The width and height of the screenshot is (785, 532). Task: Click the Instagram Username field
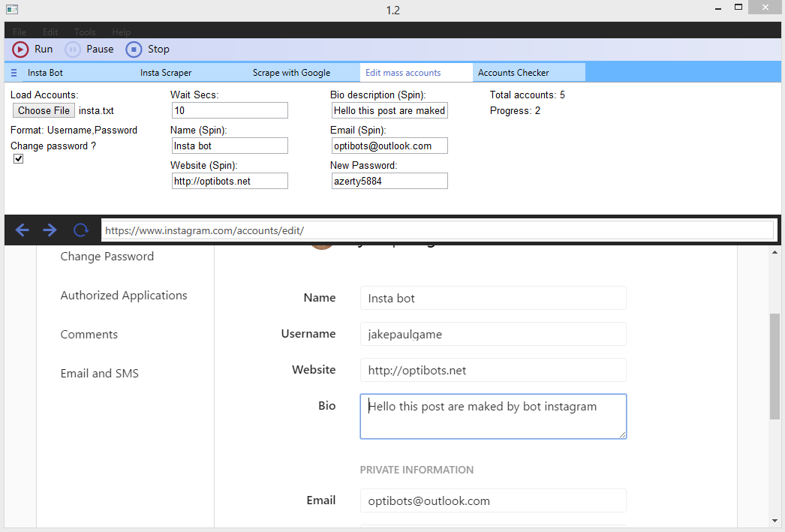(x=493, y=335)
